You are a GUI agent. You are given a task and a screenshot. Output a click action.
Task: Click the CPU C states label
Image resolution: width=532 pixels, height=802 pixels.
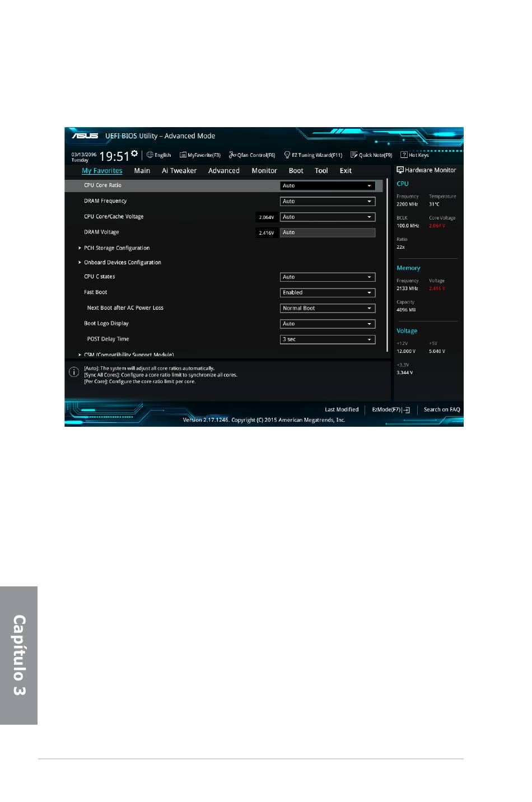(100, 277)
